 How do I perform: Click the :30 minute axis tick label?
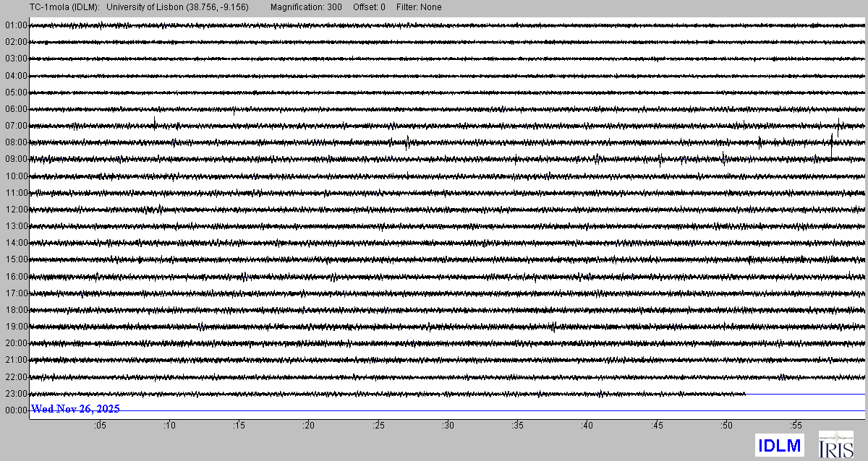(448, 426)
